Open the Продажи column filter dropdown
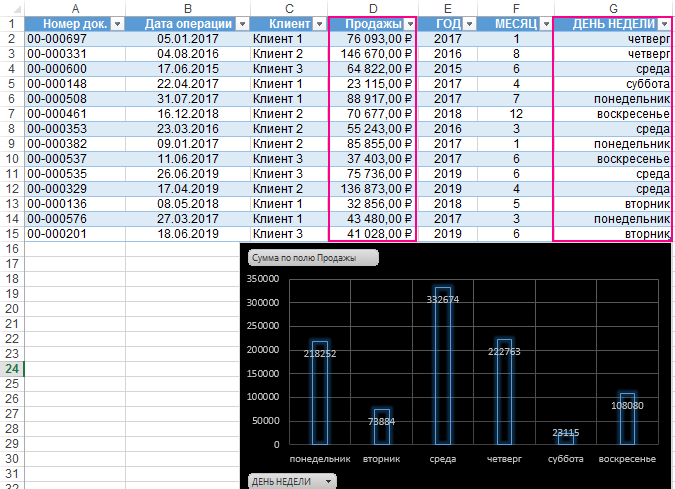The image size is (675, 489). point(410,24)
